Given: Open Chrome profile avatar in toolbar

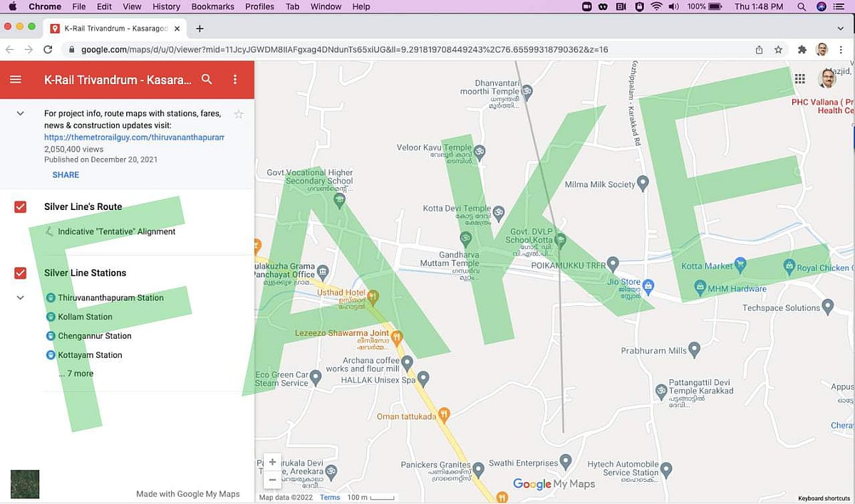Looking at the screenshot, I should point(822,50).
